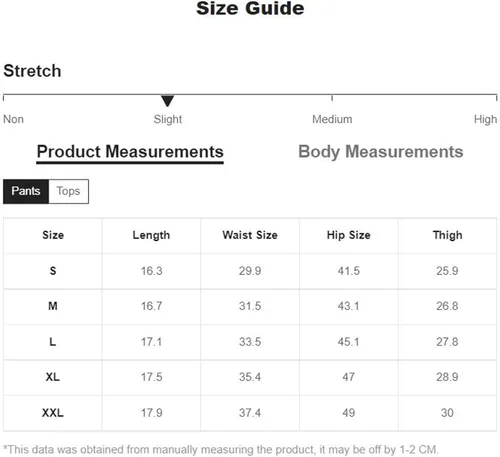Toggle to the Tops measurements
Viewport: 500px width, 457px height.
[68, 191]
